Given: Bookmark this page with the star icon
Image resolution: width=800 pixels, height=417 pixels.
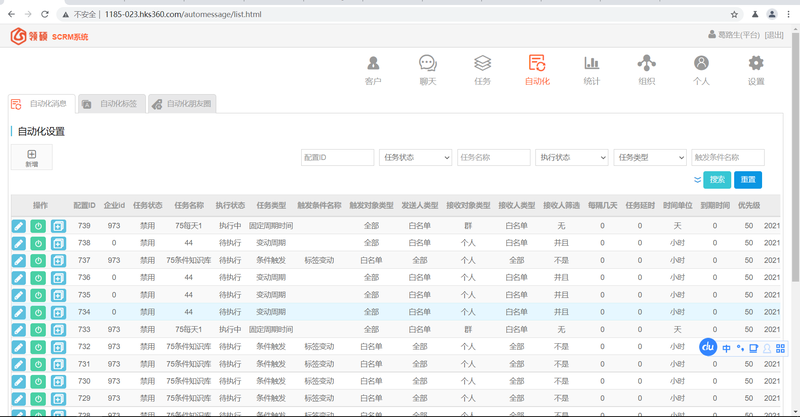Looking at the screenshot, I should 734,14.
